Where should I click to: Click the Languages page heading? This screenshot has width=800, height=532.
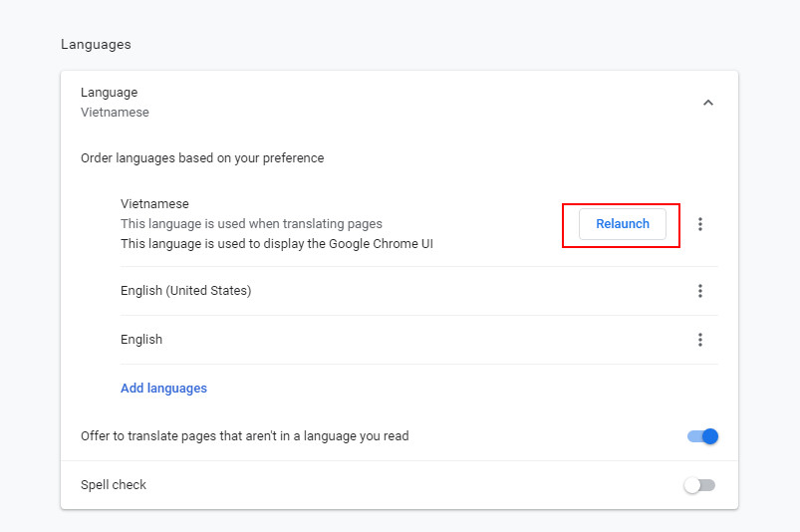[96, 45]
